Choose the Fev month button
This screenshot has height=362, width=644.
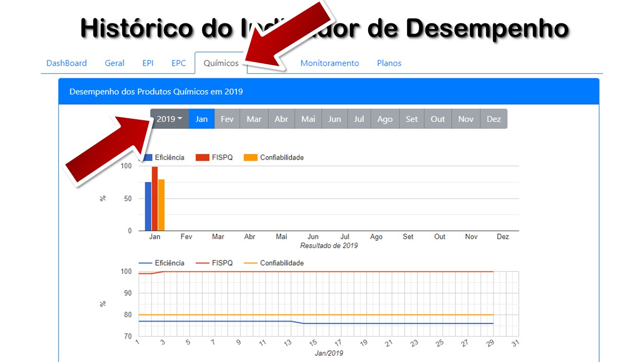pyautogui.click(x=227, y=119)
